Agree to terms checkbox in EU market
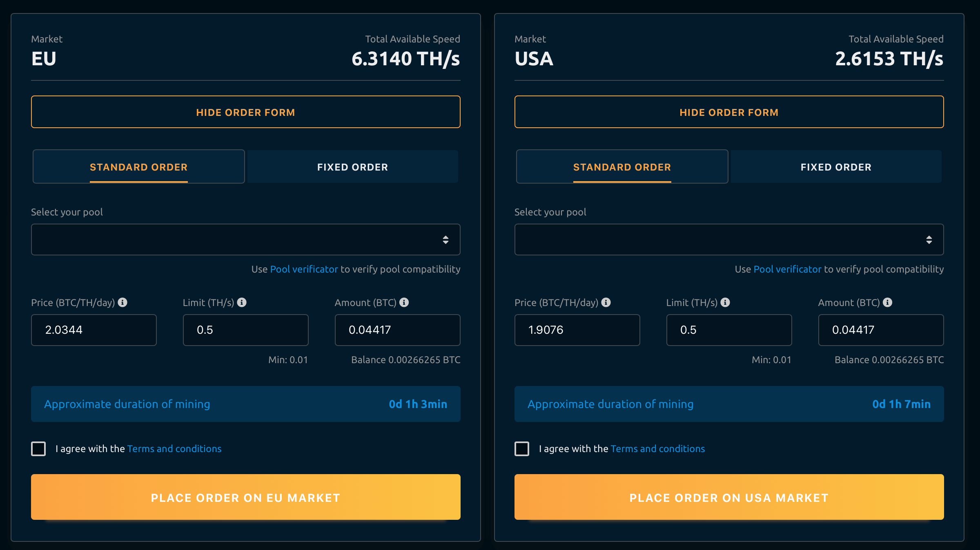Image resolution: width=980 pixels, height=550 pixels. coord(38,449)
